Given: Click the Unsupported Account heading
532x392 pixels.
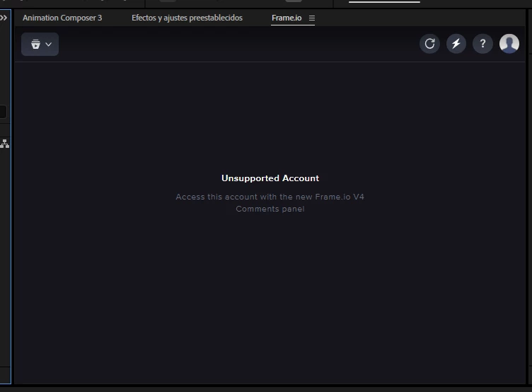Looking at the screenshot, I should click(270, 178).
